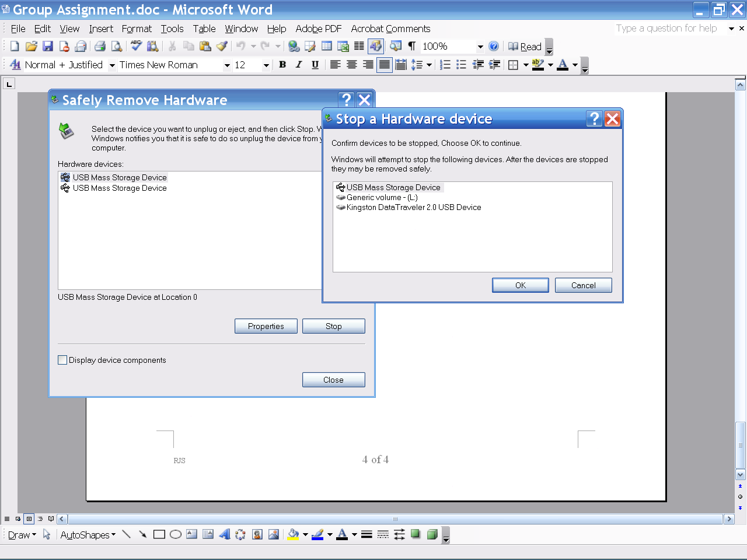
Task: Click Properties in Safely Remove Hardware
Action: coord(266,326)
